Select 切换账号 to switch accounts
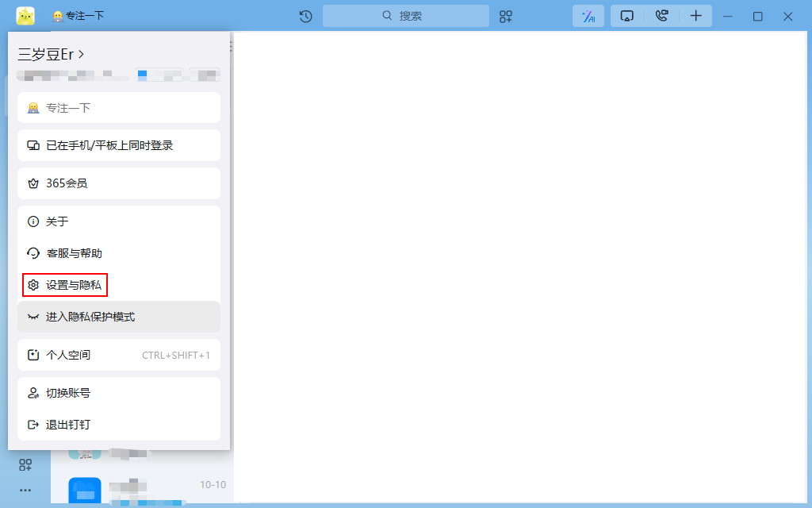This screenshot has height=508, width=812. pos(119,393)
